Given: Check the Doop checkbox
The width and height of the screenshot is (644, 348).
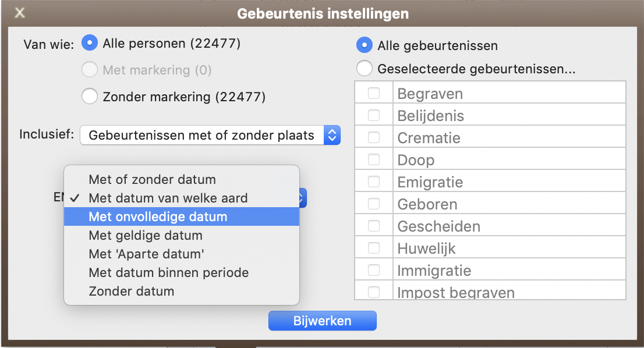Looking at the screenshot, I should (374, 160).
